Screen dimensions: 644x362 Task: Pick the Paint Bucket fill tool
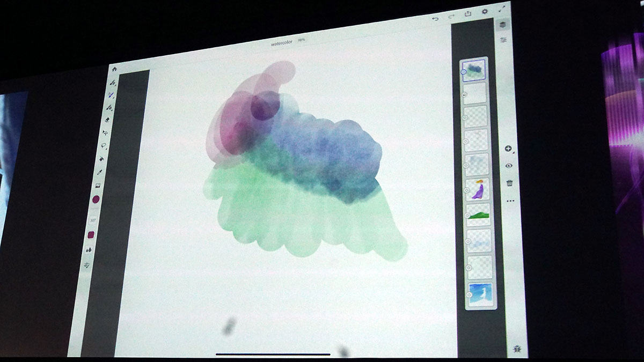[x=102, y=159]
